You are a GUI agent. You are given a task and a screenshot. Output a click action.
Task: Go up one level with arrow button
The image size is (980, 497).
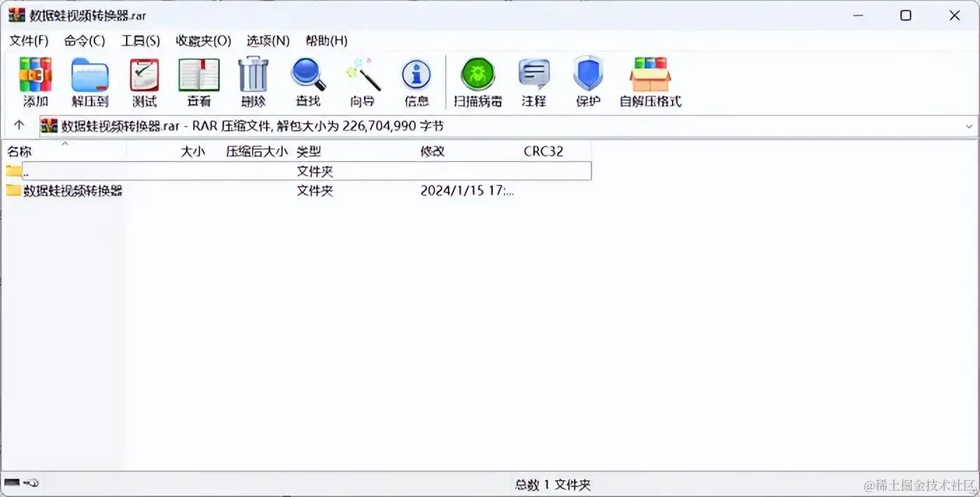coord(19,125)
